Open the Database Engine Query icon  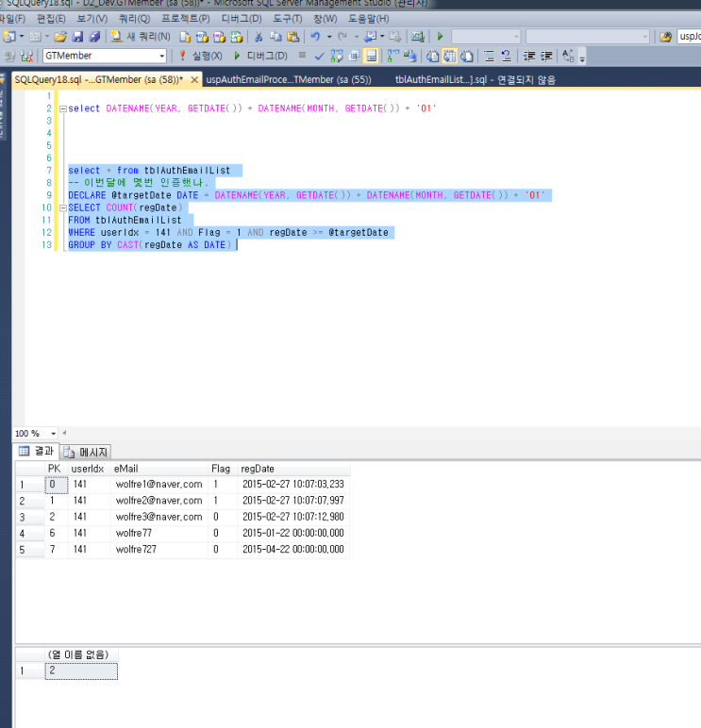[185, 36]
